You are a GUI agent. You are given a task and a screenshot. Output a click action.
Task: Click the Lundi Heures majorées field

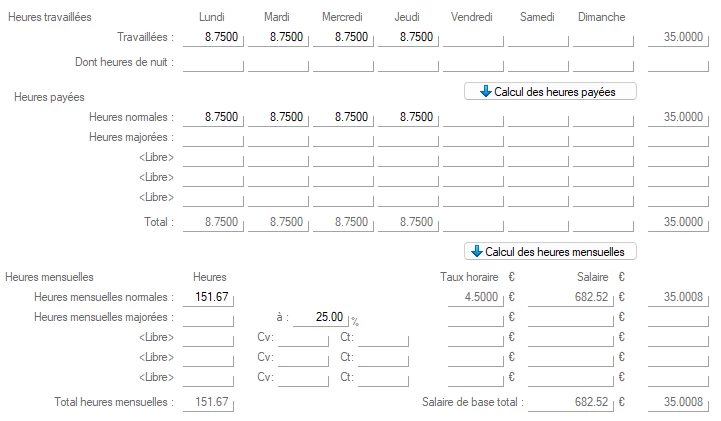click(212, 137)
